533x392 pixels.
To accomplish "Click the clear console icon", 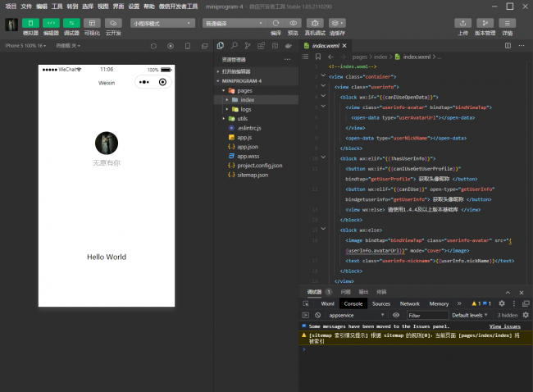I will 318,315.
